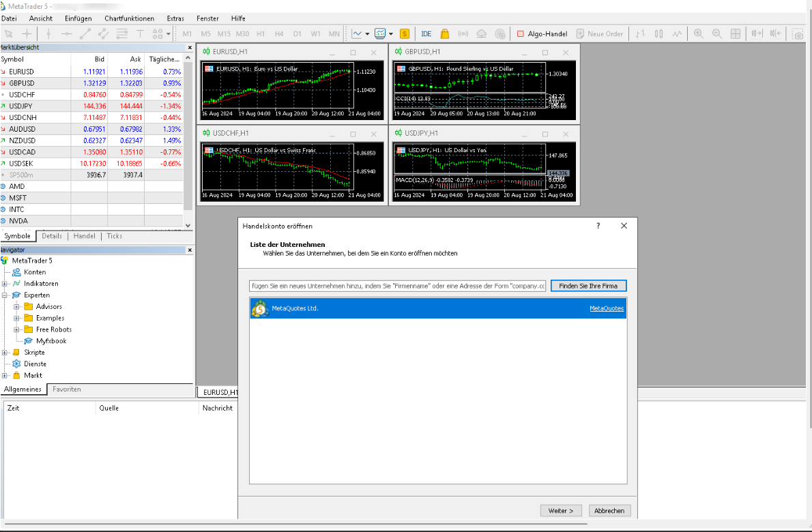Screen dimensions: 812x532
Task: Activate the Text annotation tool
Action: click(141, 33)
